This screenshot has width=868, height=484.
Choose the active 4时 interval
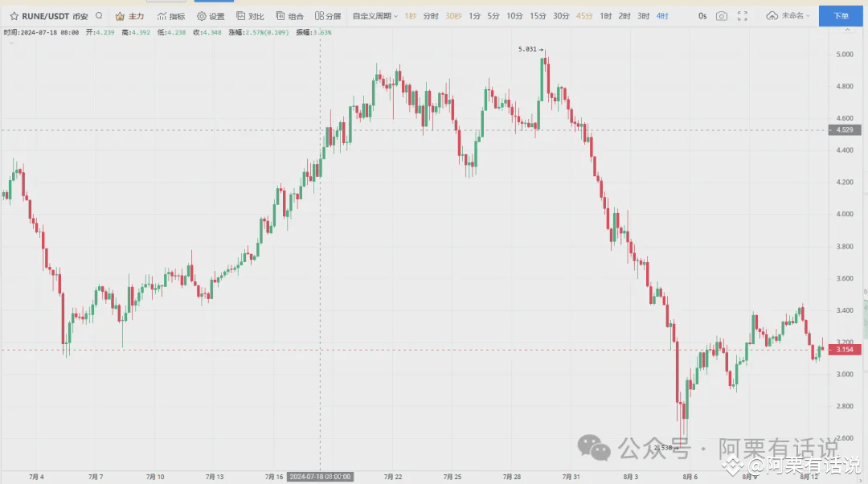[662, 16]
